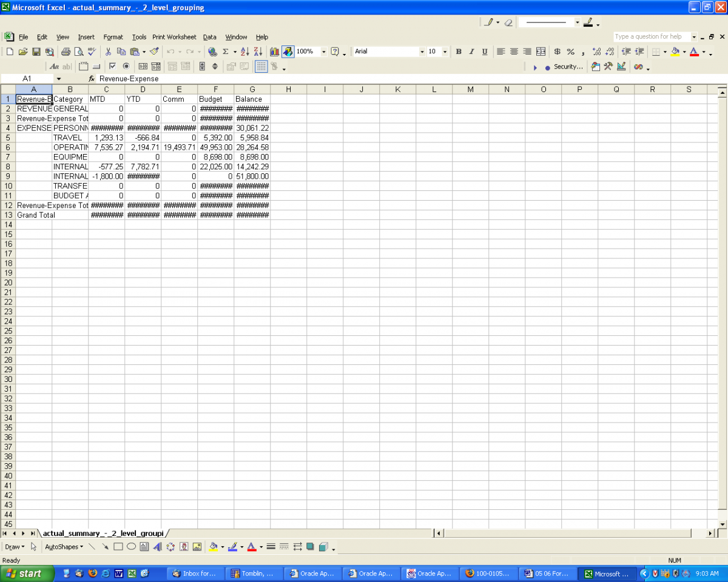The width and height of the screenshot is (728, 582).
Task: Click the Open file folder icon
Action: click(x=23, y=52)
